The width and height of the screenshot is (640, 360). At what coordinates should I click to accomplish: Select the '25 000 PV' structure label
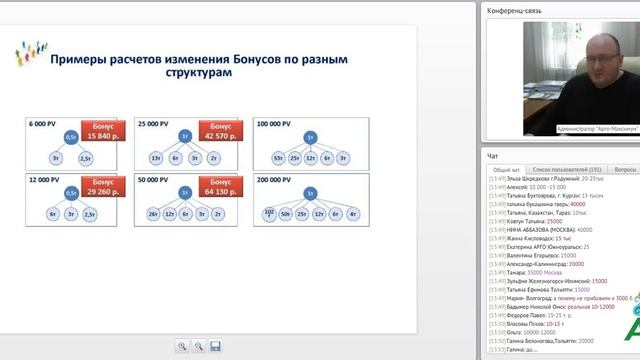pos(153,124)
